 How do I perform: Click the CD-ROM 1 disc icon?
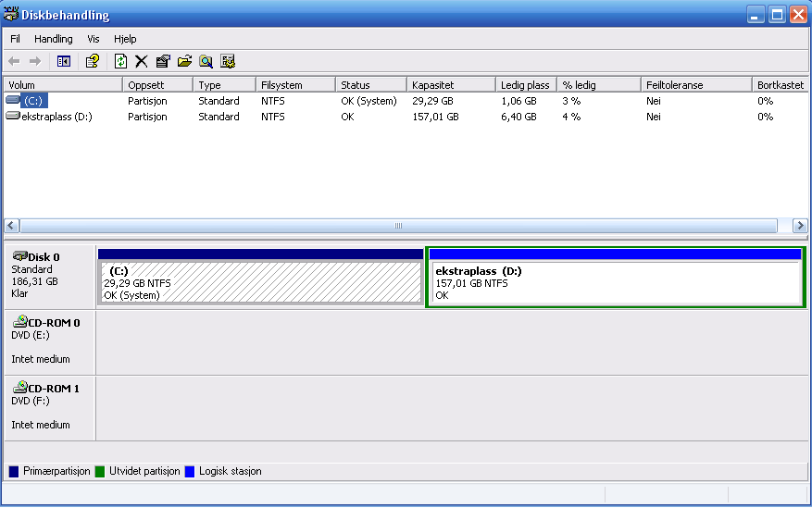[19, 388]
